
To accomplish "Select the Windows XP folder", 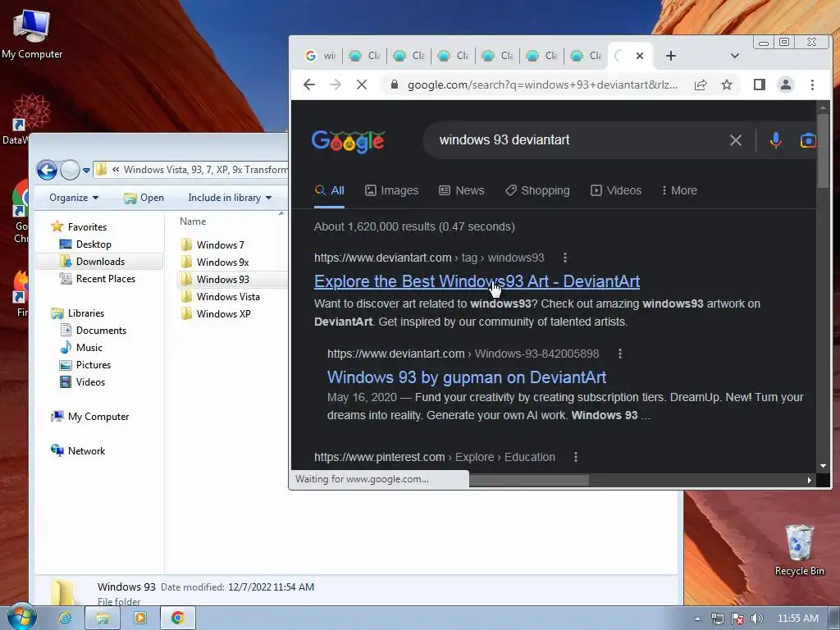I will (x=223, y=314).
